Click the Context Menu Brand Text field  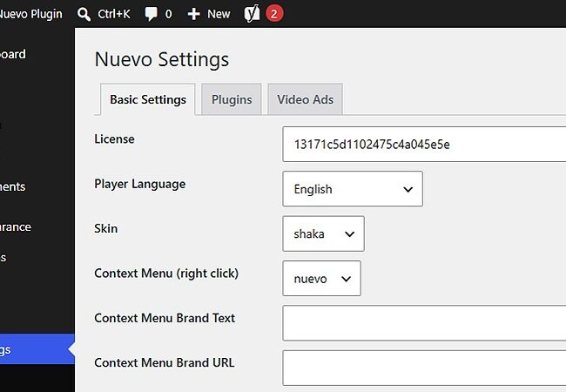424,323
